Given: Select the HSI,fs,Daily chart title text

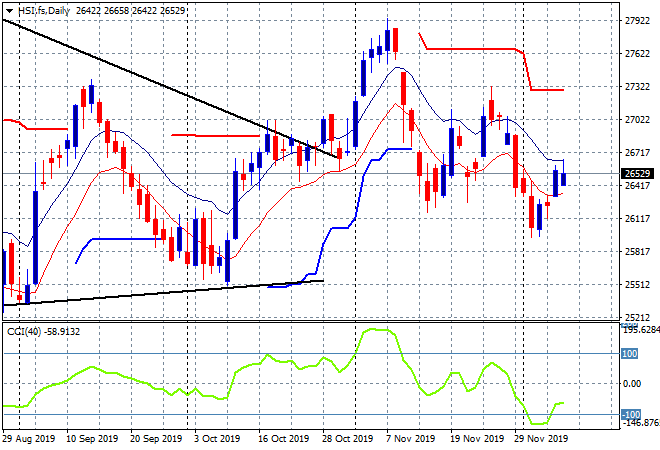Looking at the screenshot, I should [44, 11].
